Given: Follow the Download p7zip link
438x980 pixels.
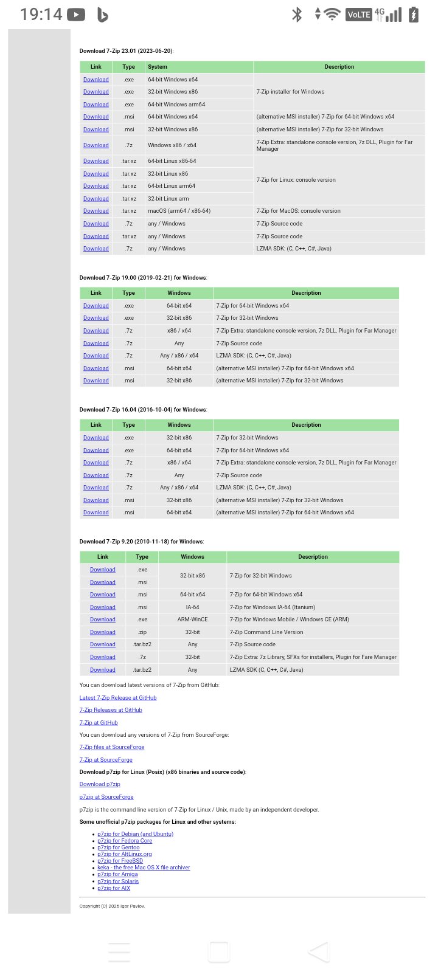Looking at the screenshot, I should click(100, 784).
